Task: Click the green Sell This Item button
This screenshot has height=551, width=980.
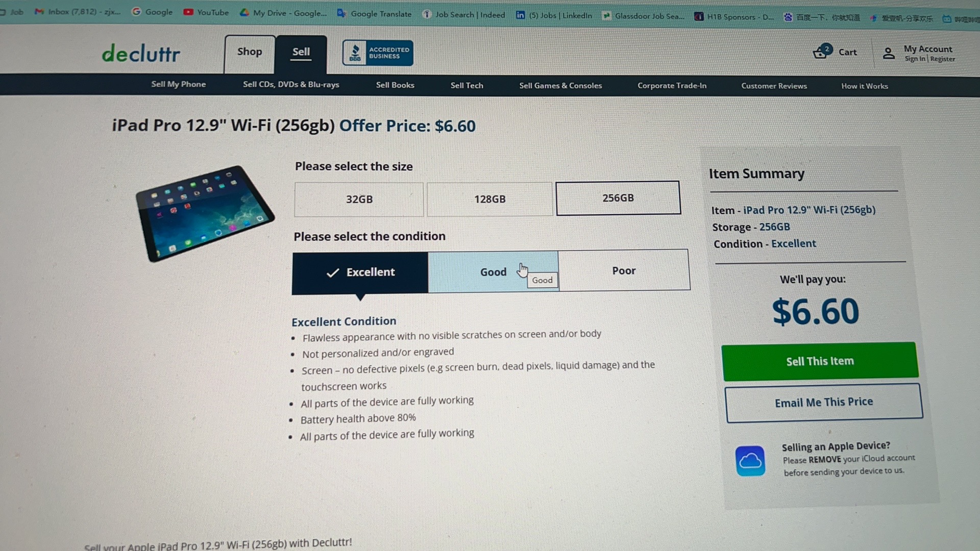Action: click(x=820, y=361)
